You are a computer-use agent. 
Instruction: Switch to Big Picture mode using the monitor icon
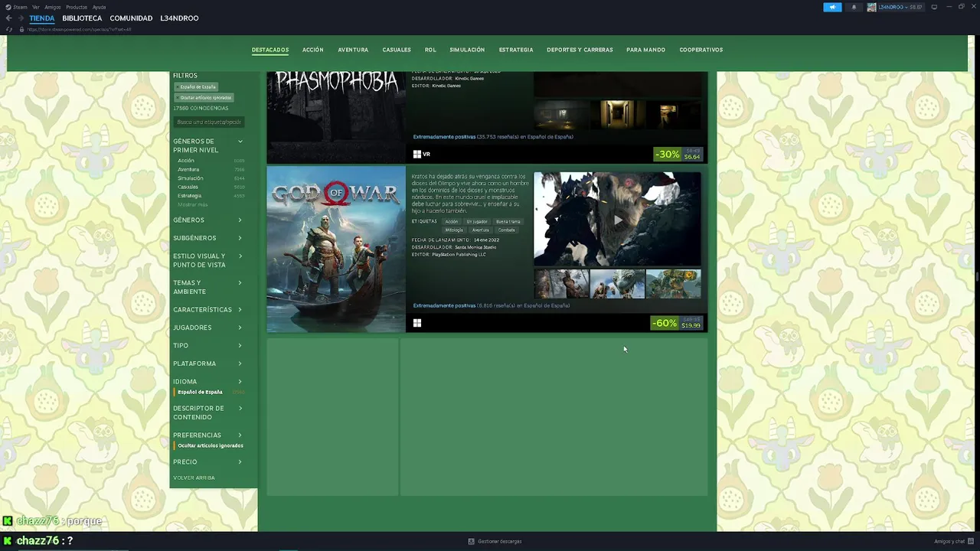(934, 7)
